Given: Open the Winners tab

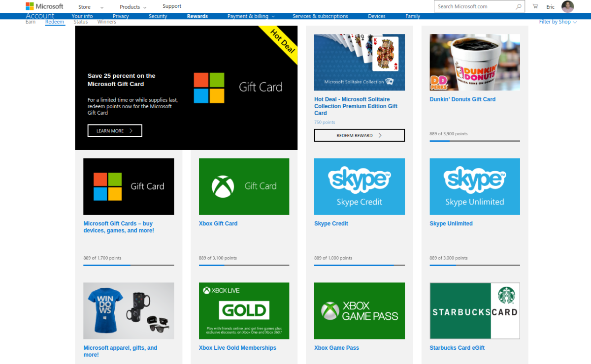Looking at the screenshot, I should pos(106,22).
